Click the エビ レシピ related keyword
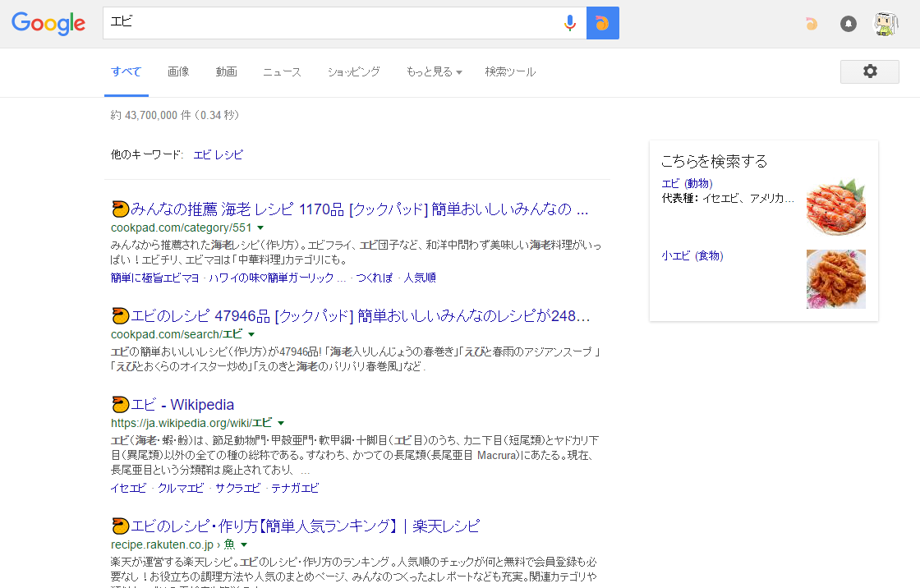This screenshot has width=920, height=588. pos(218,154)
